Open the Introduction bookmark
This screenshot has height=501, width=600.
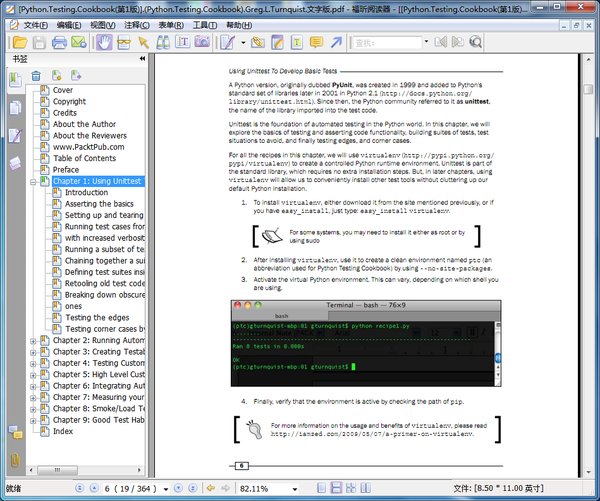(86, 192)
